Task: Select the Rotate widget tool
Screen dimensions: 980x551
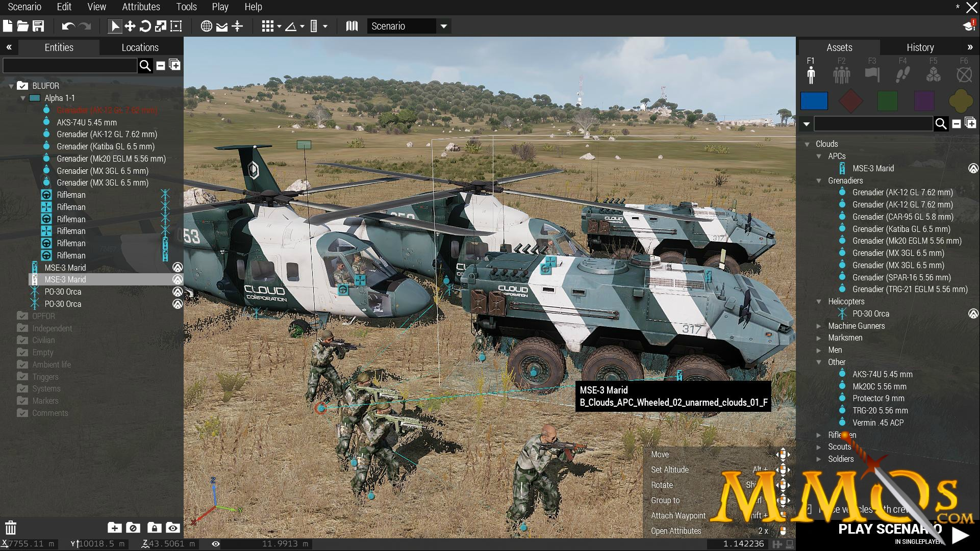Action: 145,26
